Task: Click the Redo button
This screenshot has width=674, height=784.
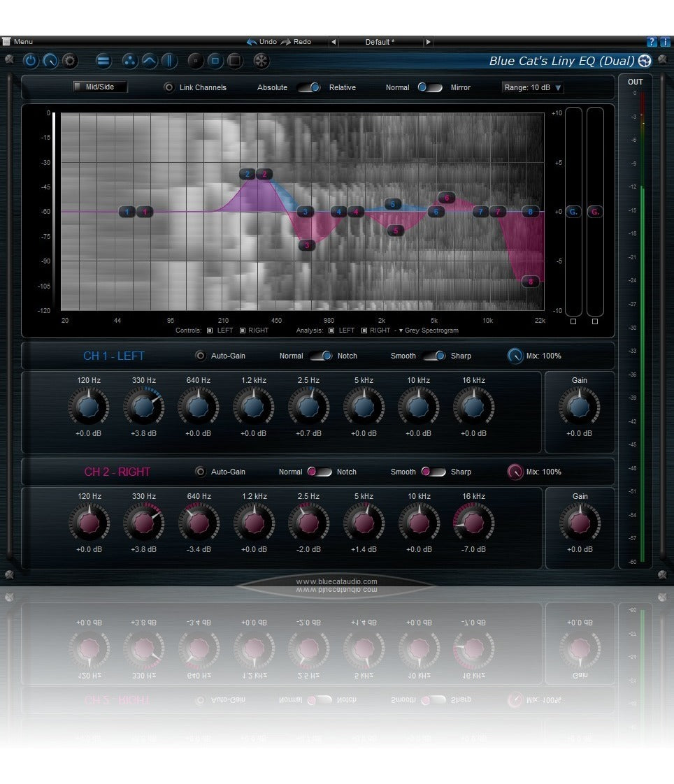Action: (296, 42)
